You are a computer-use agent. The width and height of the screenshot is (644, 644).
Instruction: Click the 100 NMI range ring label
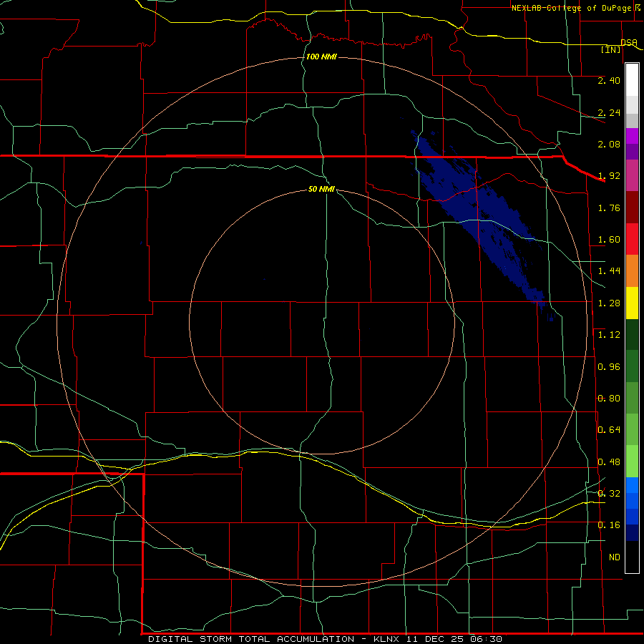pos(321,57)
